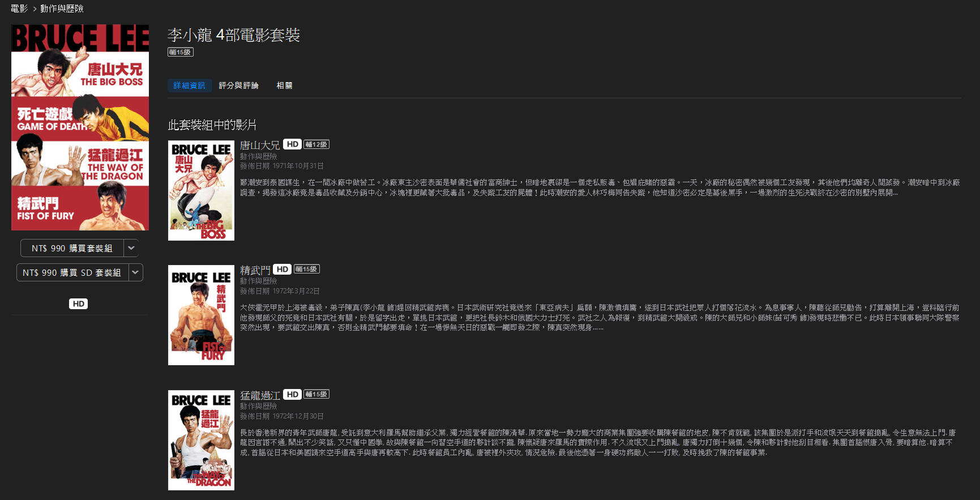Click the HD badge under the buy buttons
980x500 pixels.
79,304
